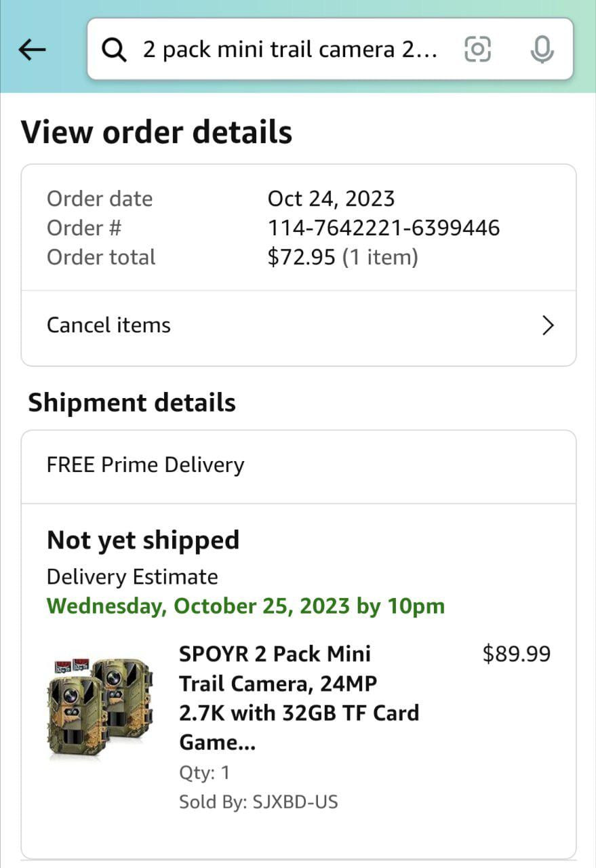Screen dimensions: 596x868
Task: Open the SPOYR 2 Pack Mini Trail Camera title
Action: coord(298,698)
